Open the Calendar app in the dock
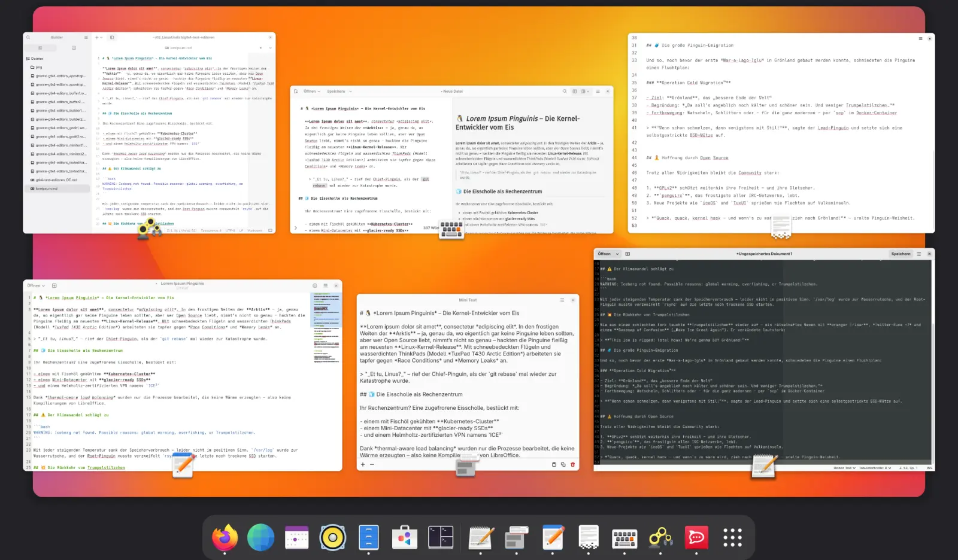 pos(296,537)
